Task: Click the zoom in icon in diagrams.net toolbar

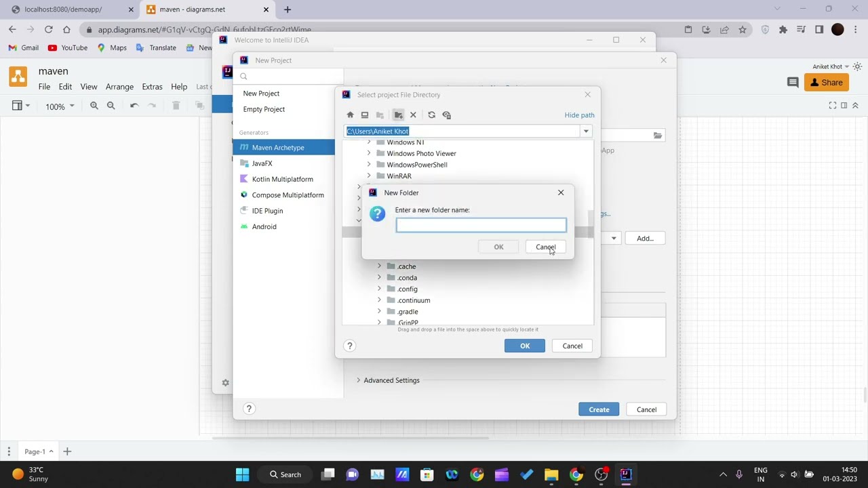Action: tap(94, 106)
